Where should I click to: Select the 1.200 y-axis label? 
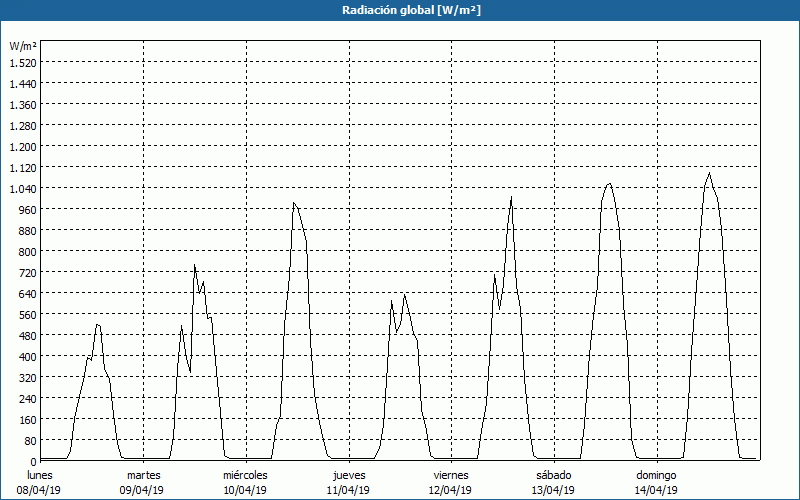coord(23,146)
